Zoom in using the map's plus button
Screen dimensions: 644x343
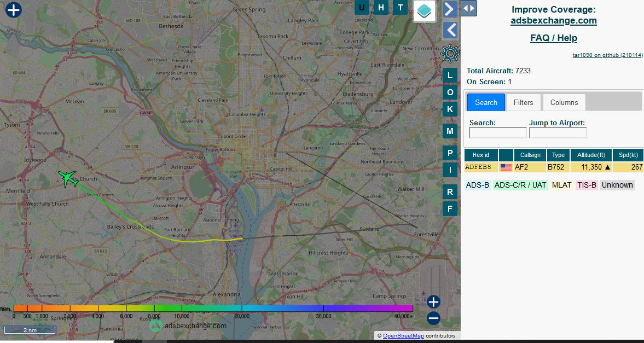point(433,302)
